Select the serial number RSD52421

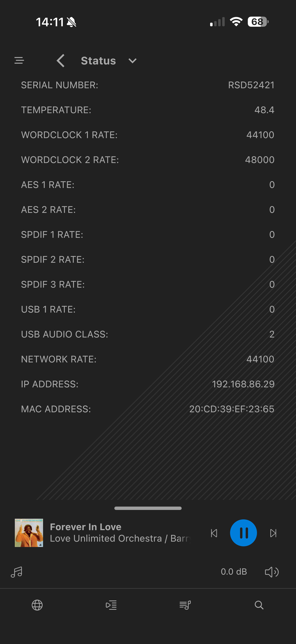pos(251,85)
